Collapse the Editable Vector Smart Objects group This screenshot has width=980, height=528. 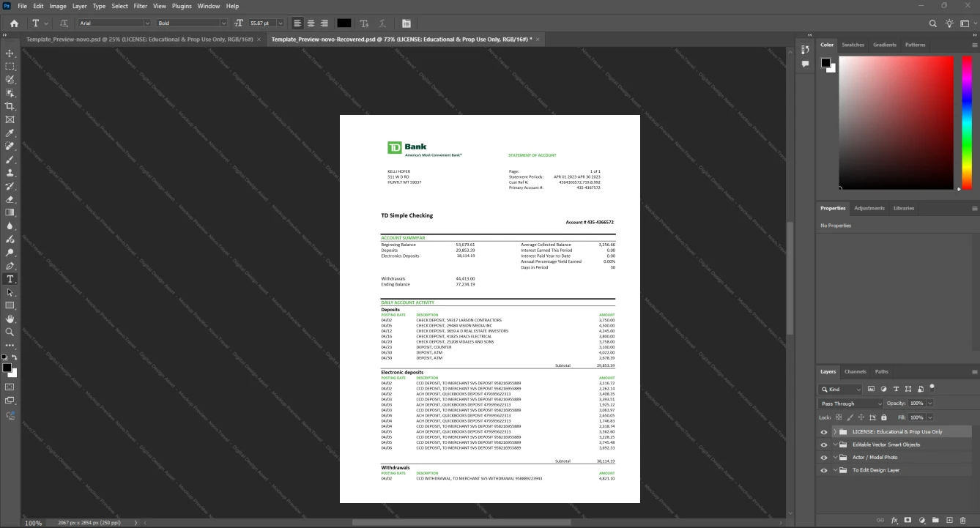(834, 445)
